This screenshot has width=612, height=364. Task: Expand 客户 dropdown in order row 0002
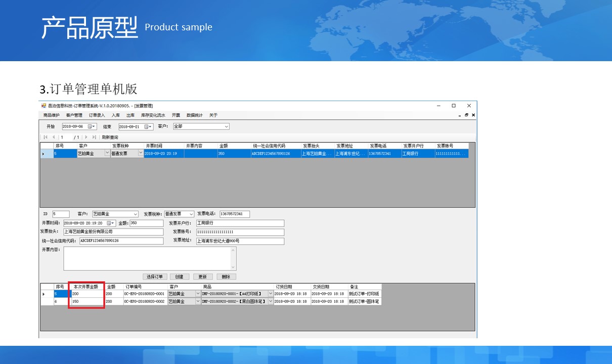coord(198,301)
